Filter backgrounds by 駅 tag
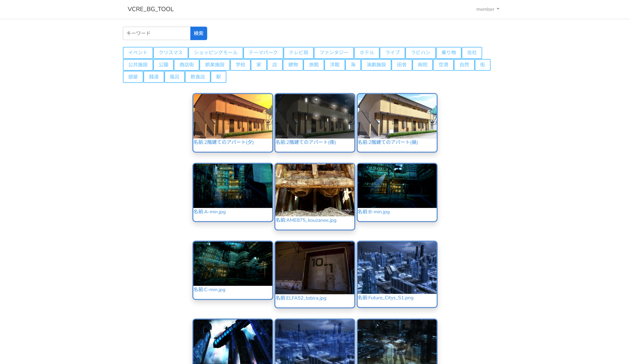This screenshot has height=364, width=630. coord(218,77)
